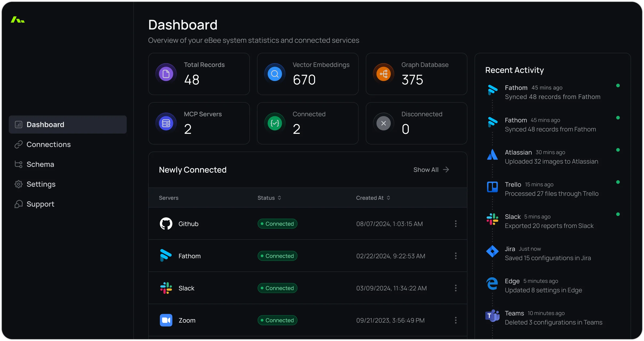The width and height of the screenshot is (644, 341).
Task: Click "Uploaded 32 images to Atlassian"
Action: (x=551, y=162)
